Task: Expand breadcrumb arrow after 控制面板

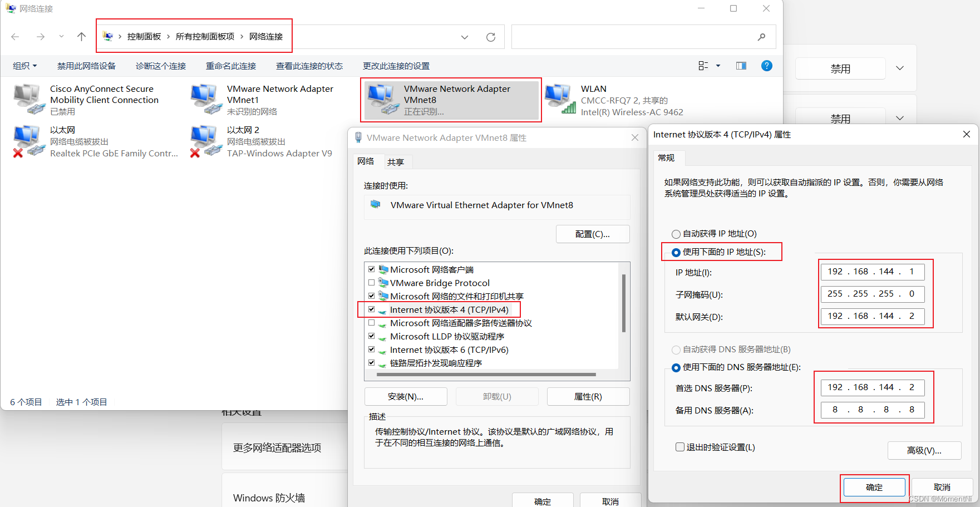Action: 168,37
